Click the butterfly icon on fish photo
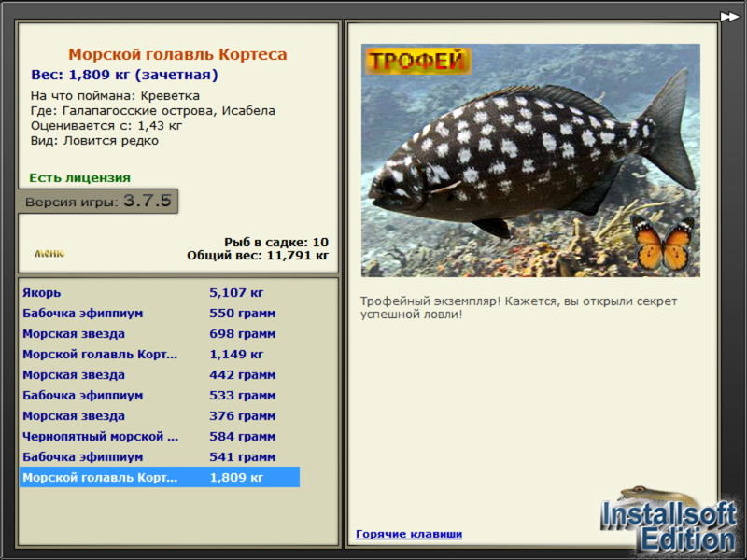The width and height of the screenshot is (747, 560). 663,243
